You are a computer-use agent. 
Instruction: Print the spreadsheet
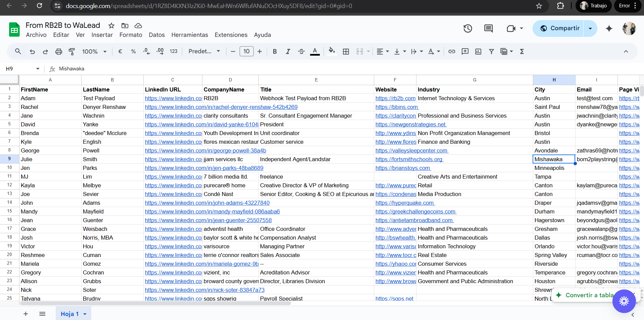59,51
